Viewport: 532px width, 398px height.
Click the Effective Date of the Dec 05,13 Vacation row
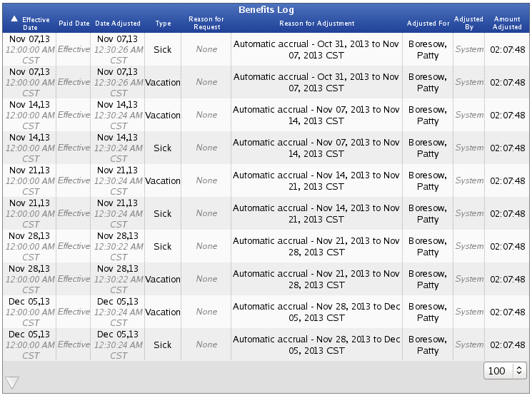click(30, 312)
